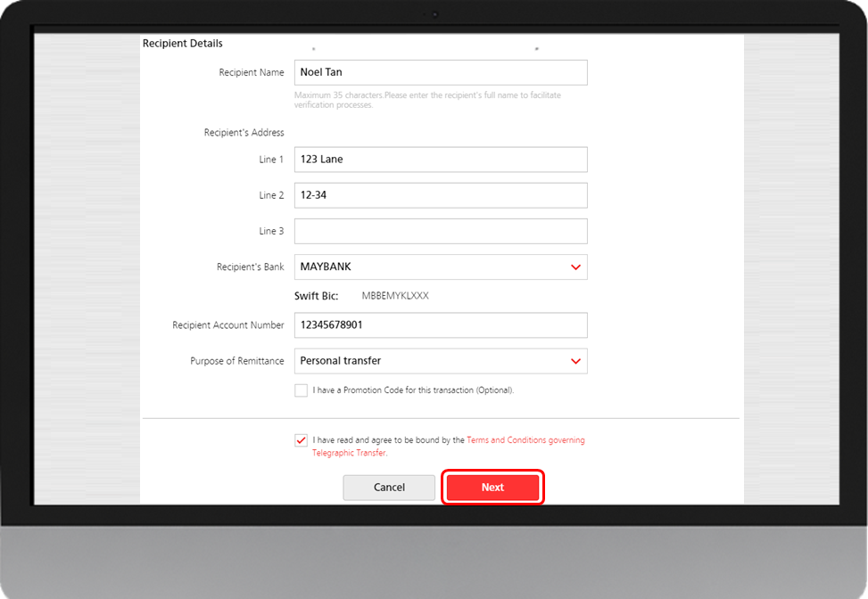Viewport: 868px width, 599px height.
Task: Focus the address Line 1 field
Action: [441, 160]
